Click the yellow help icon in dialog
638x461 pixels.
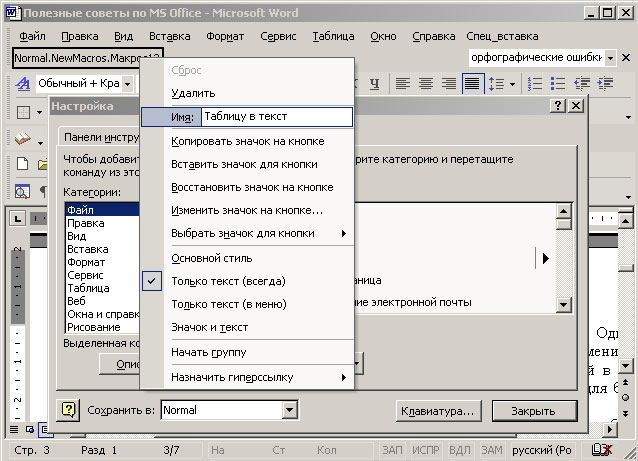[68, 410]
